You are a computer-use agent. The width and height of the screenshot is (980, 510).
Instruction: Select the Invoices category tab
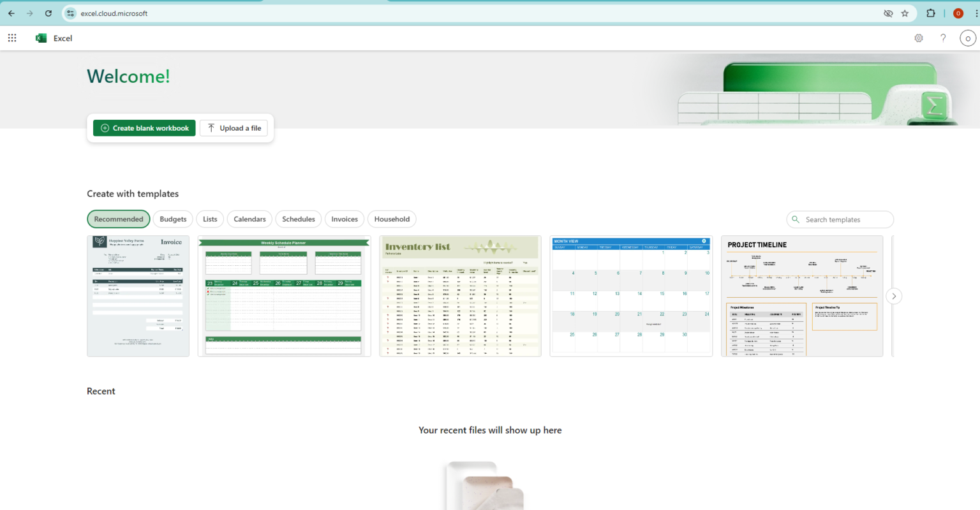344,219
